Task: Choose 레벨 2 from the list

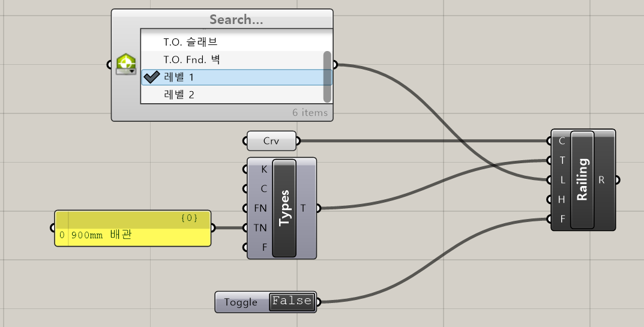Action: 179,95
